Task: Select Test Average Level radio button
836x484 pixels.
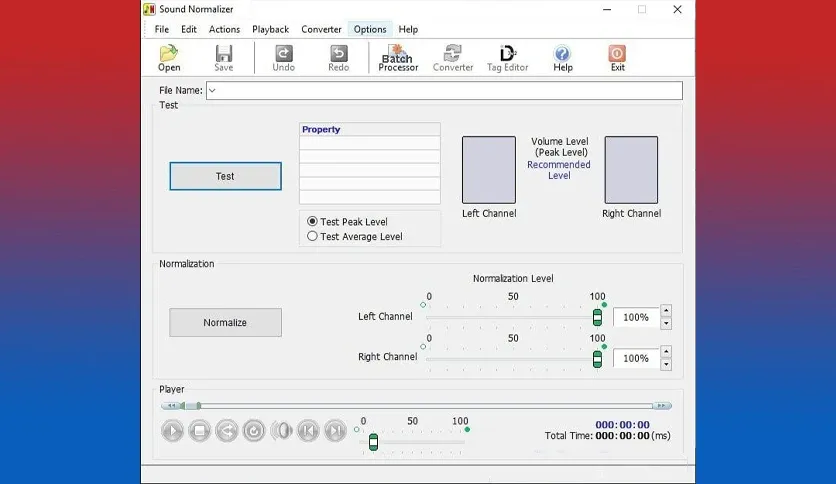Action: pyautogui.click(x=312, y=236)
